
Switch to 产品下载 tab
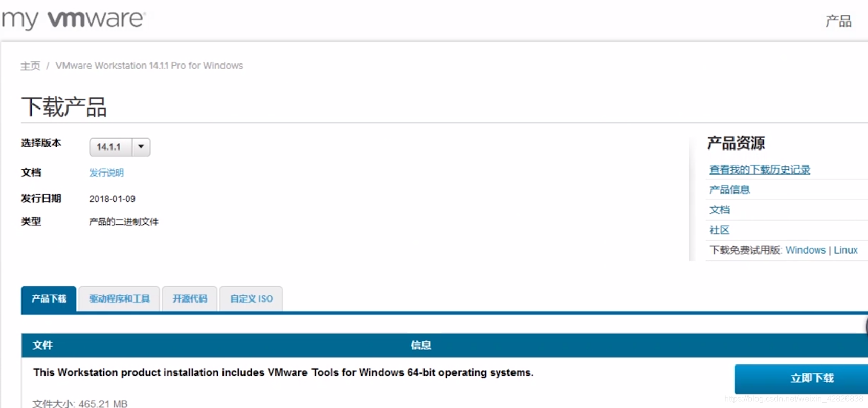pyautogui.click(x=49, y=298)
